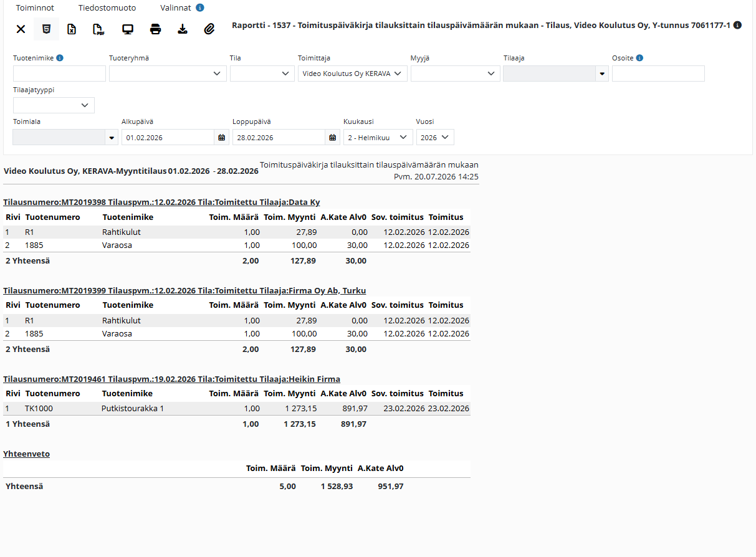Open the Loppupäivä calendar picker
Image resolution: width=756 pixels, height=557 pixels.
[333, 137]
